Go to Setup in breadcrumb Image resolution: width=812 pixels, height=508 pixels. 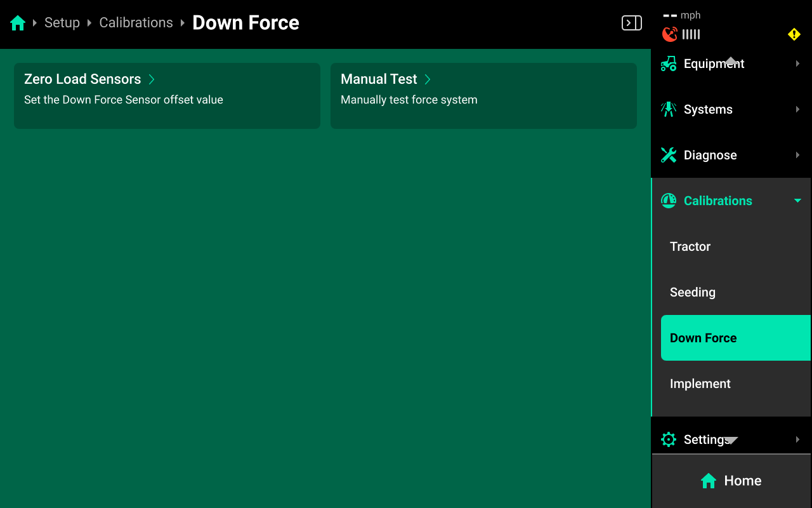[62, 23]
